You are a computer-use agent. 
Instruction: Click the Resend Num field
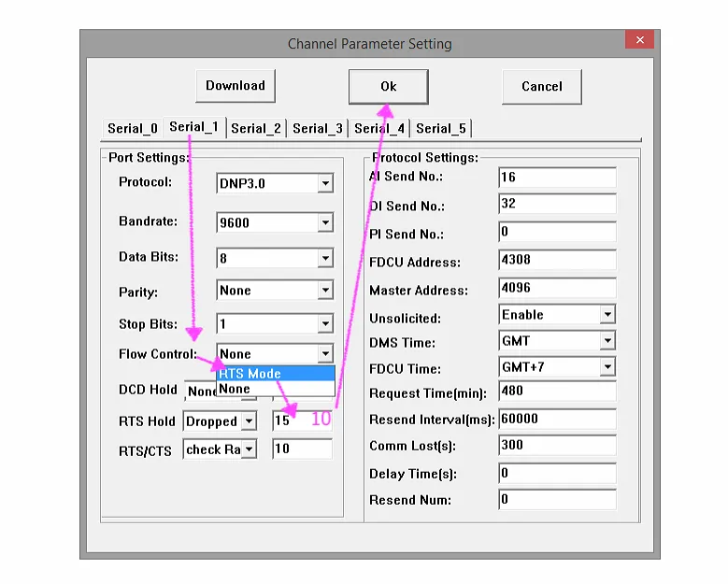pyautogui.click(x=558, y=500)
